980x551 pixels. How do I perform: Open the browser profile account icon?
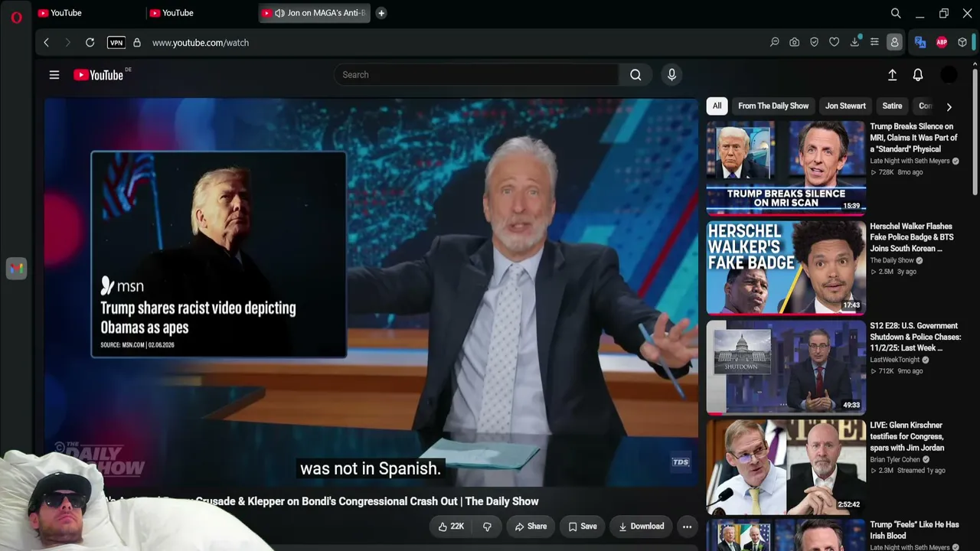(894, 43)
